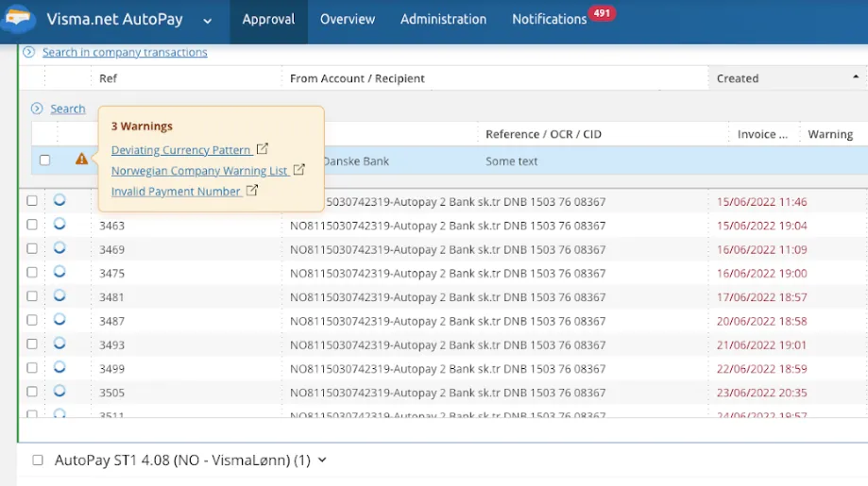Go to the Administration tab
This screenshot has height=486, width=868.
(x=443, y=20)
